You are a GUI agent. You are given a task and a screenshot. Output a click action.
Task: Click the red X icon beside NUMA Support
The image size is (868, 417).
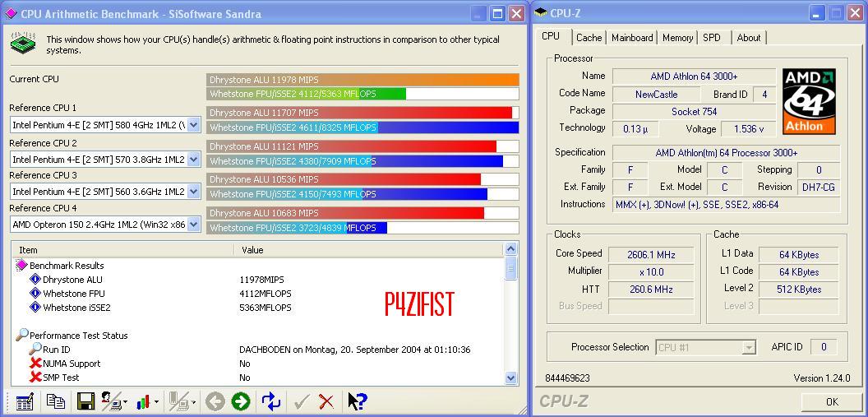(35, 364)
